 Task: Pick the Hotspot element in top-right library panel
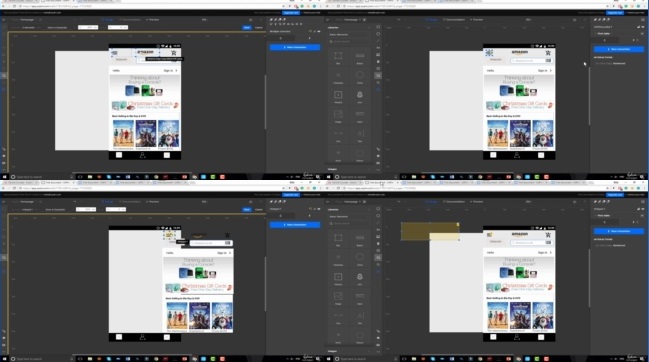tap(338, 95)
